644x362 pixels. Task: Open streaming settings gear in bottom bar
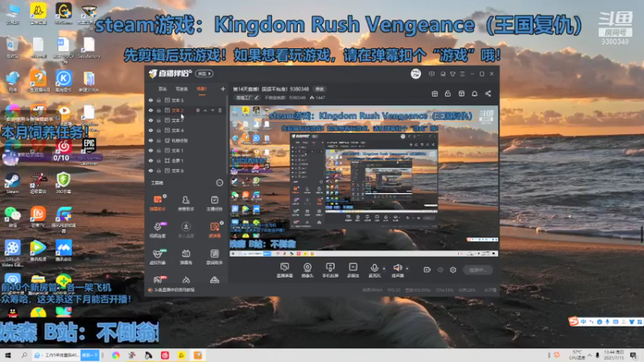pos(453,269)
